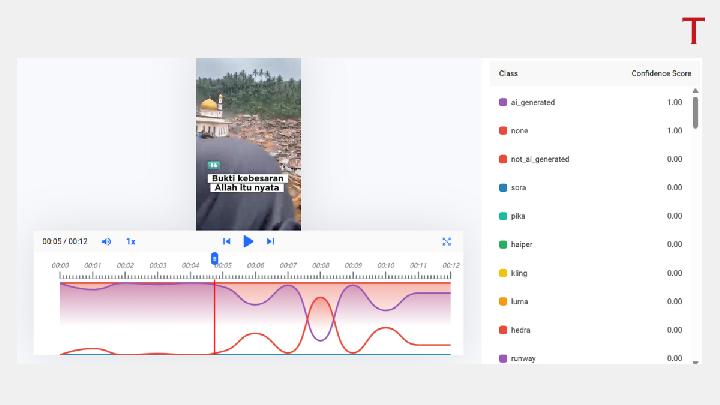Click the class list scrollbar
This screenshot has width=720, height=405.
pyautogui.click(x=695, y=110)
